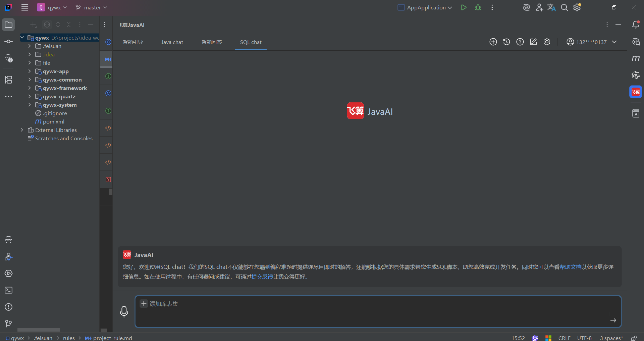
Task: Open AppApplication run configuration dropdown
Action: click(x=425, y=7)
